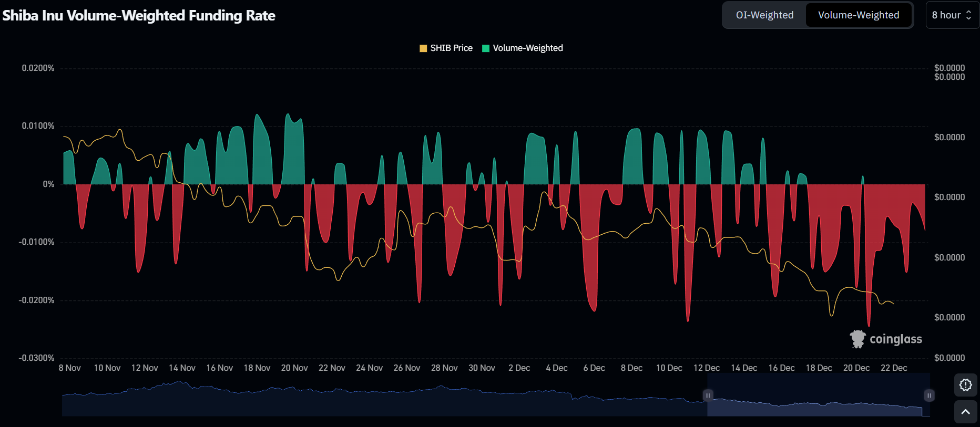Click the 20 Nov date label on the x-axis
Screen dimensions: 980x427
(294, 368)
